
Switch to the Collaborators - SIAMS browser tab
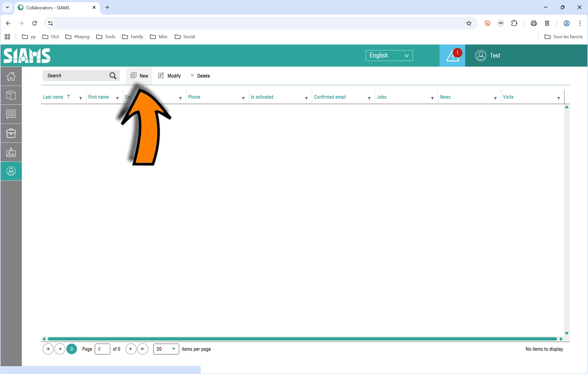pos(48,8)
